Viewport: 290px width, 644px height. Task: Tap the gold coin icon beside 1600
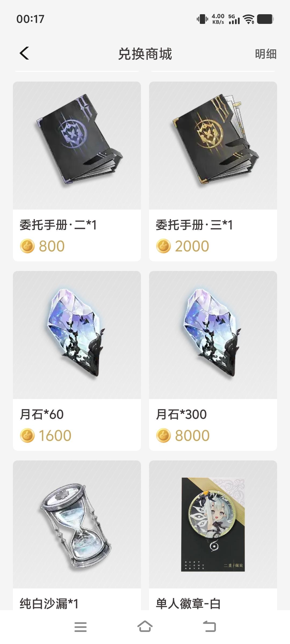27,435
